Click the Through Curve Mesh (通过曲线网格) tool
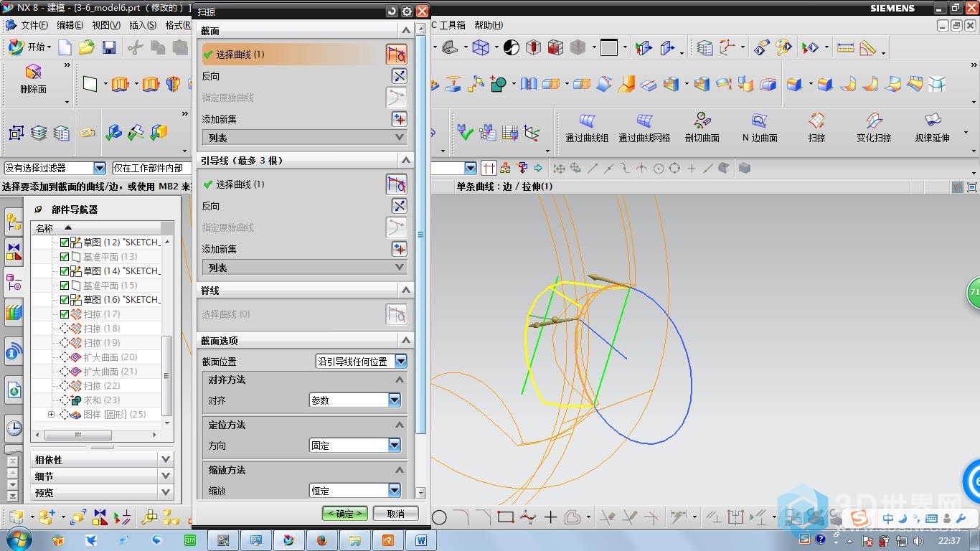Screen dimensions: 980x551 click(x=644, y=129)
